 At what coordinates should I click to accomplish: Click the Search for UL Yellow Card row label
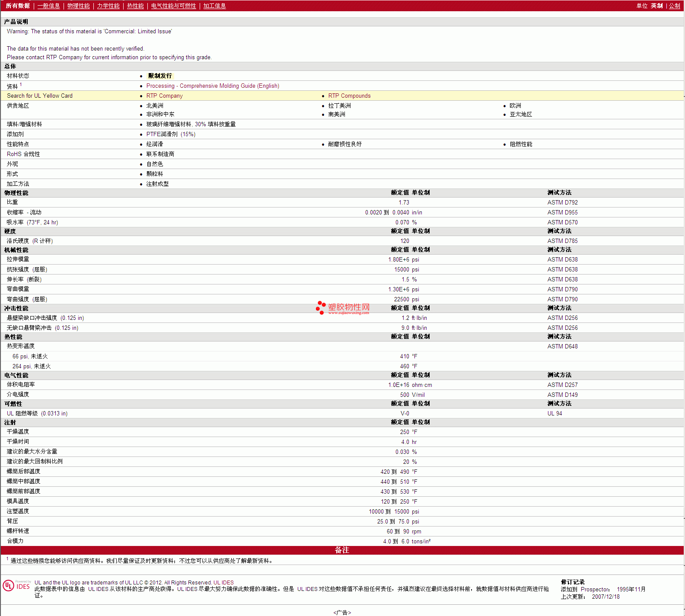click(40, 96)
